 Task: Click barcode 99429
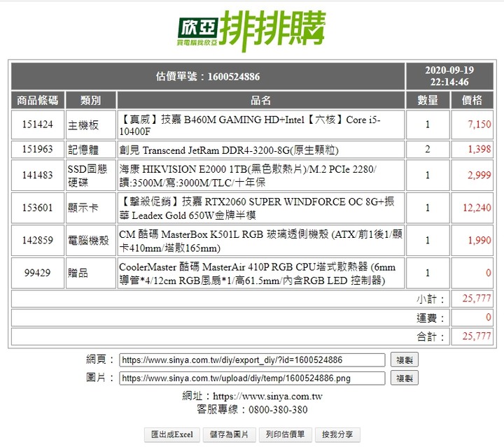(x=38, y=273)
